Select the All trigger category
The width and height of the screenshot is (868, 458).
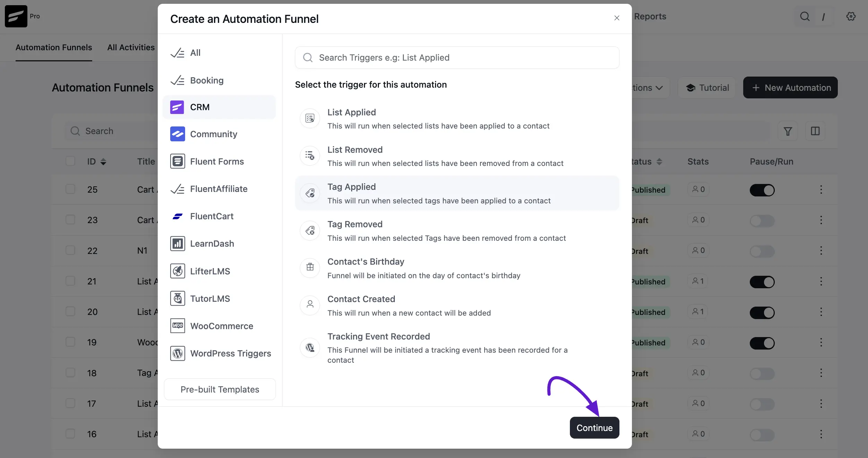tap(219, 53)
